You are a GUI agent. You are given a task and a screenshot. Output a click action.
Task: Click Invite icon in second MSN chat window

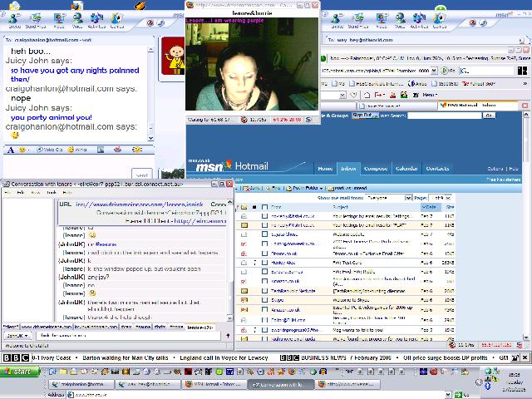tap(337, 20)
